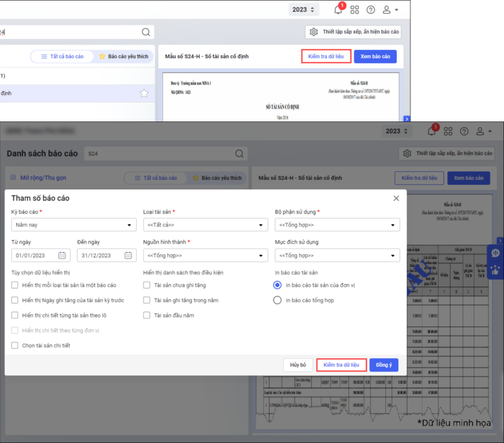
Task: Click search field containing S24
Action: (166, 154)
